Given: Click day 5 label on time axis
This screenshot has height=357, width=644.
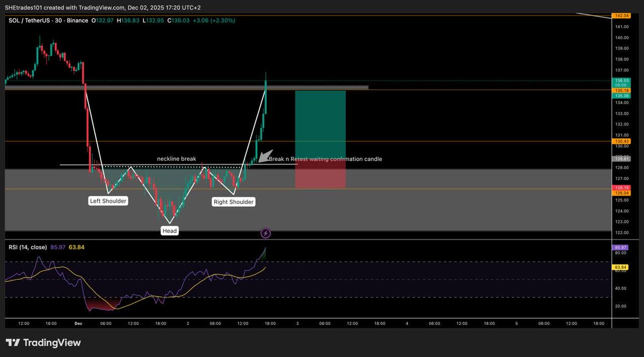Looking at the screenshot, I should click(x=517, y=324).
